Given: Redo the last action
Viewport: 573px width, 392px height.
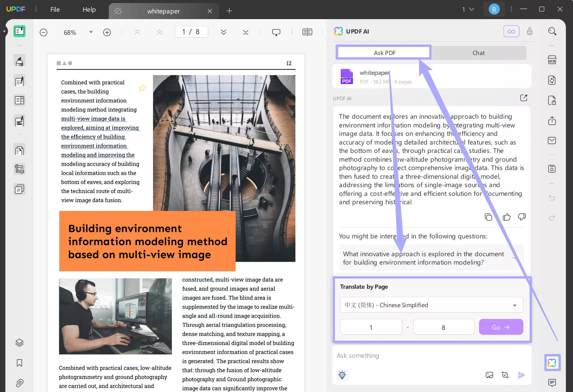Looking at the screenshot, I should coord(552,218).
